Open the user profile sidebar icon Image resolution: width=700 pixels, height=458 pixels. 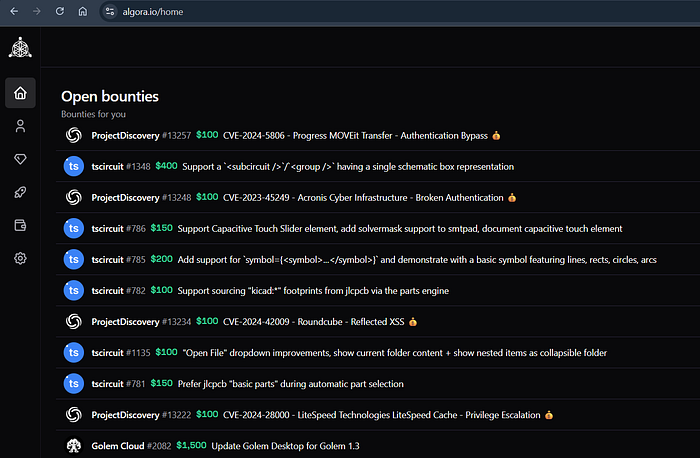click(x=20, y=126)
